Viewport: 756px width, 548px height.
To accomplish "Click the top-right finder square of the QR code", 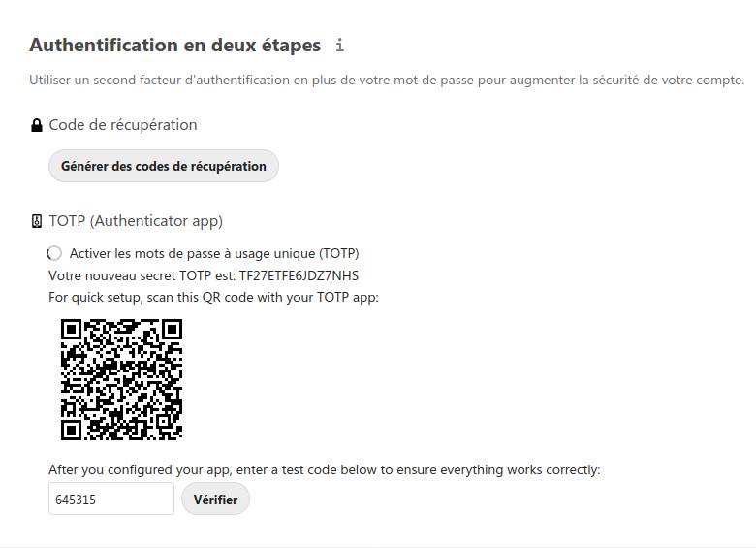I will (173, 330).
